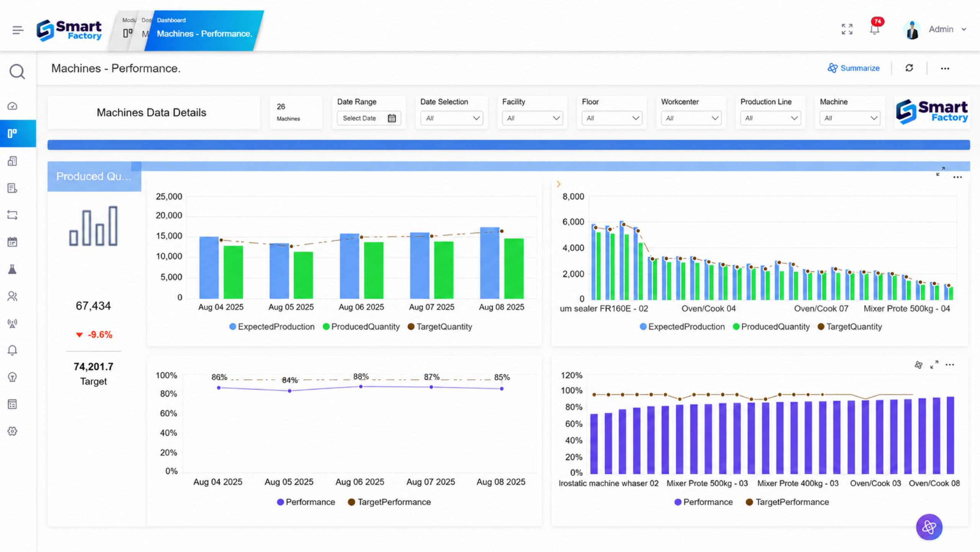Expand the Admin account menu chevron
The height and width of the screenshot is (552, 980).
[x=964, y=29]
